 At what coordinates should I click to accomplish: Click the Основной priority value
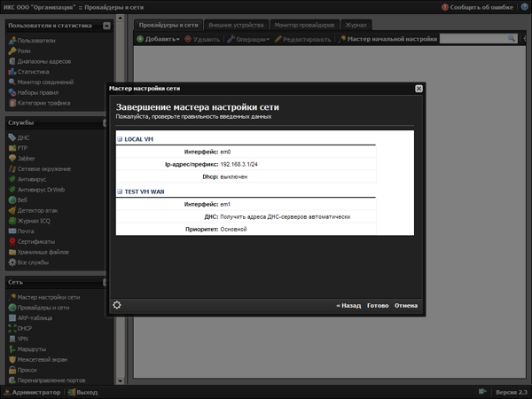pyautogui.click(x=233, y=230)
